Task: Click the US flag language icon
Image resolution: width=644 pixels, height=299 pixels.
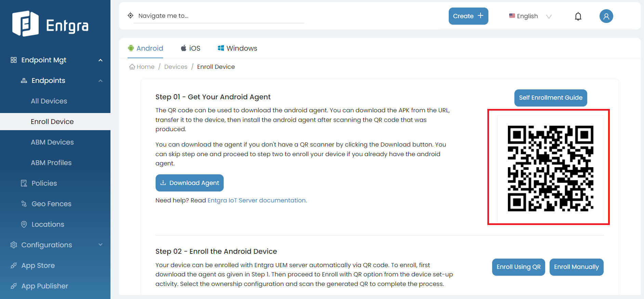Action: pyautogui.click(x=512, y=16)
